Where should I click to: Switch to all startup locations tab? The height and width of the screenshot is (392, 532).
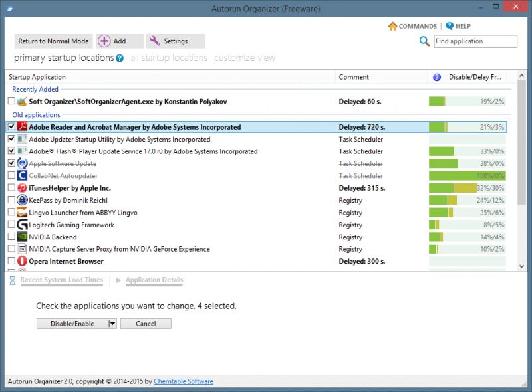pyautogui.click(x=169, y=58)
